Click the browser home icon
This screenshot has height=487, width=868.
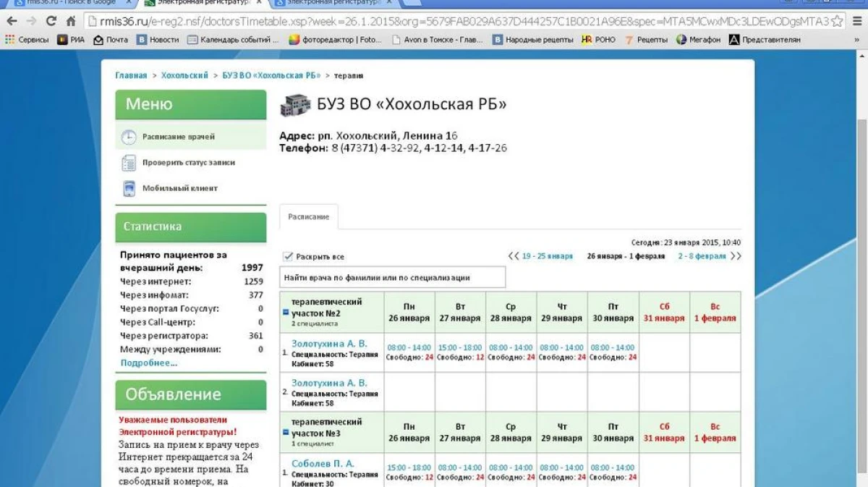click(x=70, y=21)
